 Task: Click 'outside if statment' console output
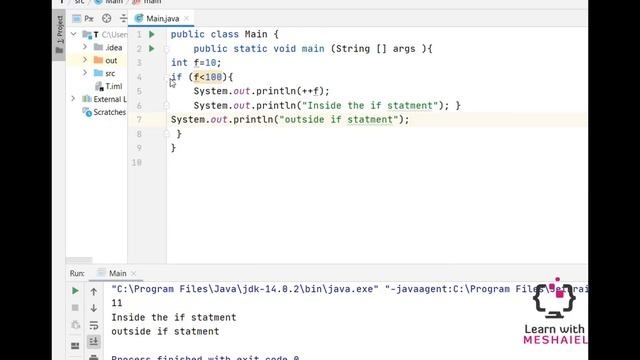coord(165,331)
